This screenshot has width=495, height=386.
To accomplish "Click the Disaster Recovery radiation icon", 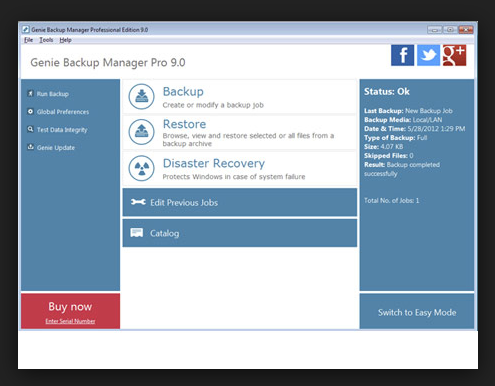I will click(142, 168).
